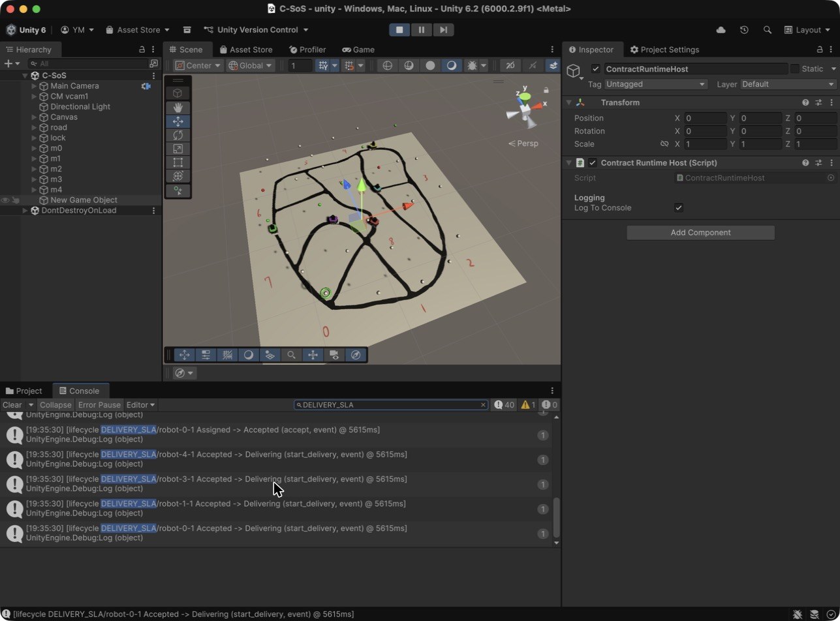This screenshot has height=621, width=840.
Task: Open the Tag dropdown showing Untagged
Action: pos(656,84)
